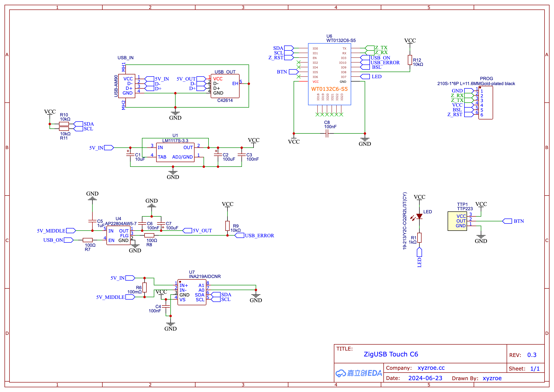Click the USB_ERROR net flag by R9
This screenshot has height=392, width=554.
pos(239,235)
